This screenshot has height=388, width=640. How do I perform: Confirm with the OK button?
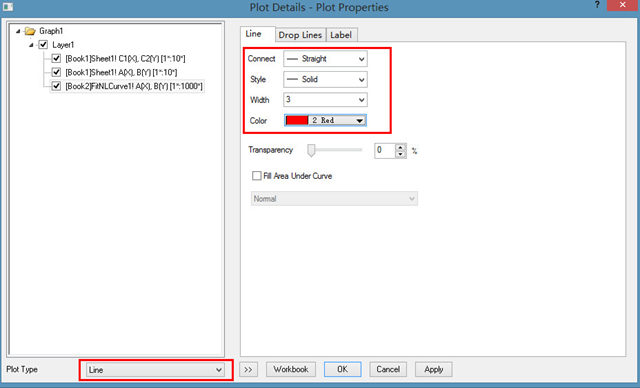click(342, 370)
